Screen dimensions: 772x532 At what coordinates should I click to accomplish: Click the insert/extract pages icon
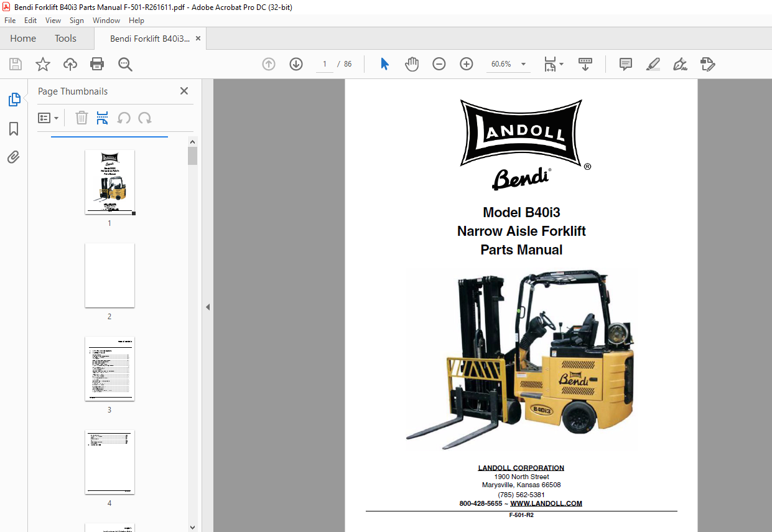(103, 118)
